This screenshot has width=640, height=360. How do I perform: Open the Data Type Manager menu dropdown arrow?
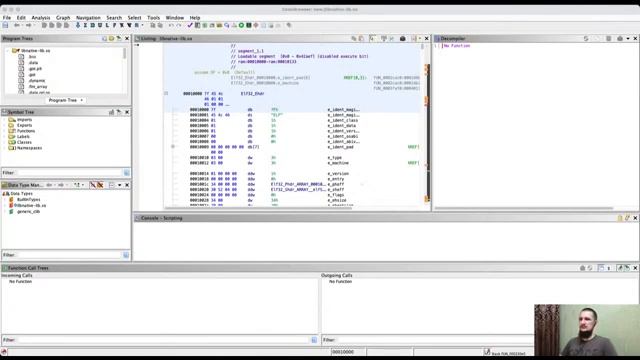click(120, 185)
